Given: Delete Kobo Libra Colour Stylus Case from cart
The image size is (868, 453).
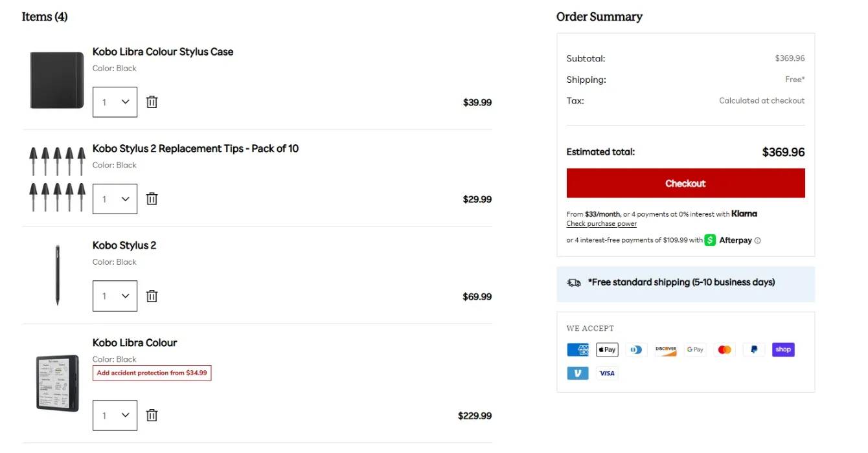Looking at the screenshot, I should point(152,102).
